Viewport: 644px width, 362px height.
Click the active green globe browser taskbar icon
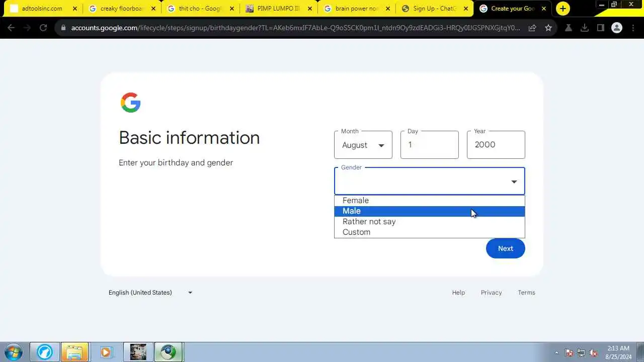coord(169,352)
